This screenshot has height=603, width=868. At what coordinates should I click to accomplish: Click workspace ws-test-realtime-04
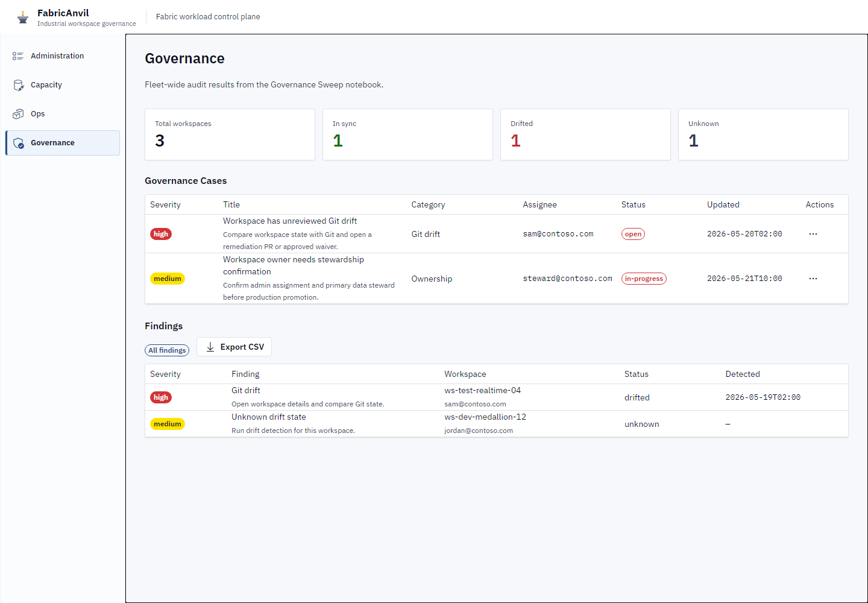[483, 391]
